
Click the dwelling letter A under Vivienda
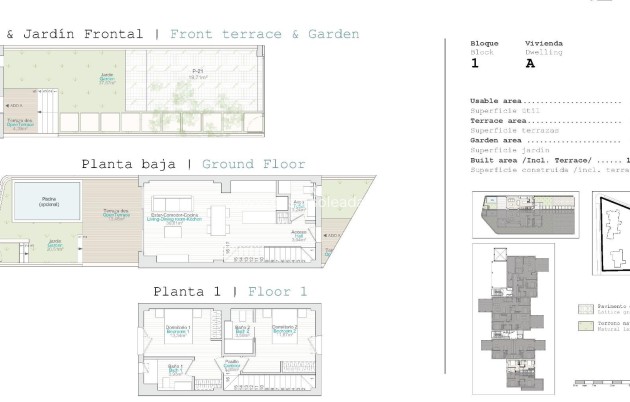tap(530, 63)
